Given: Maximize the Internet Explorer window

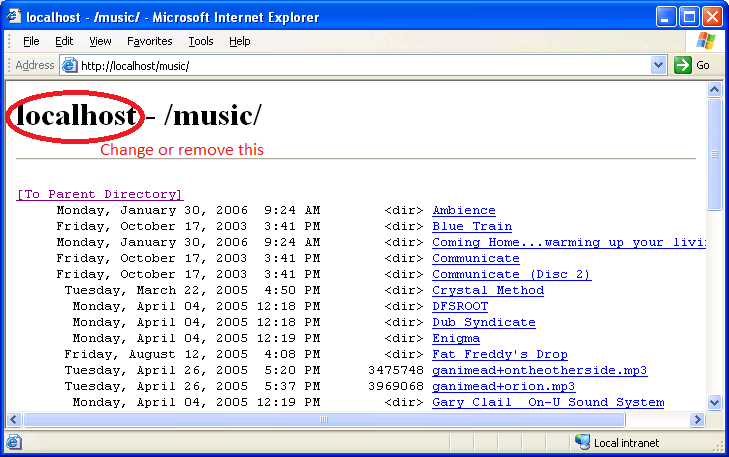Looking at the screenshot, I should tap(689, 17).
